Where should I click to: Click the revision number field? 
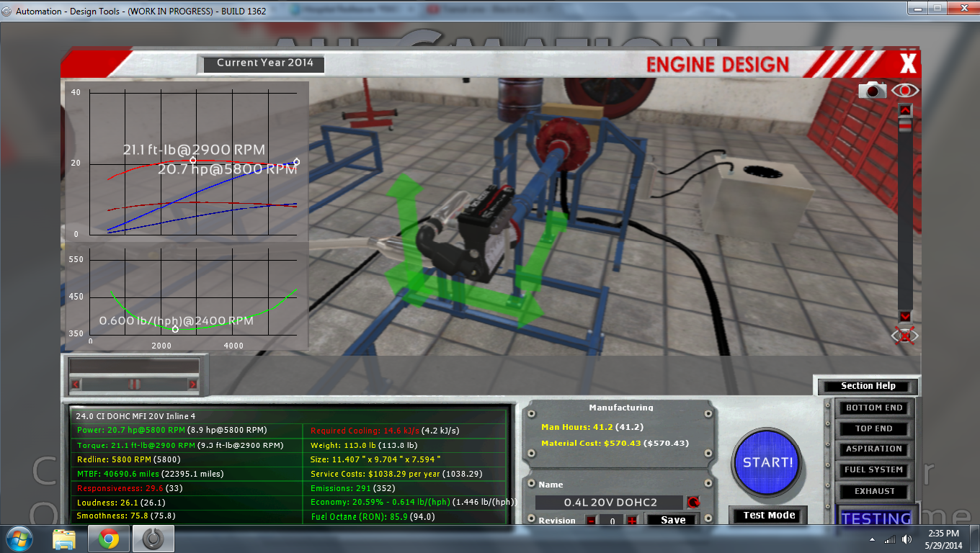pos(611,521)
